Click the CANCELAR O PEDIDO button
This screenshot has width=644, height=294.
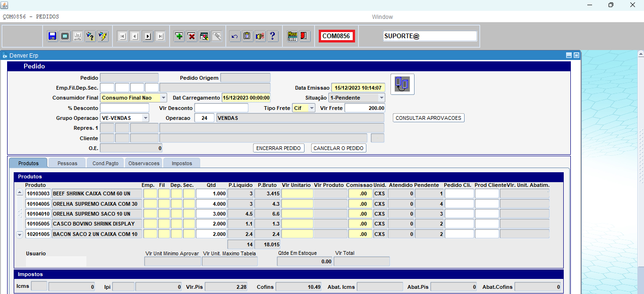point(339,148)
